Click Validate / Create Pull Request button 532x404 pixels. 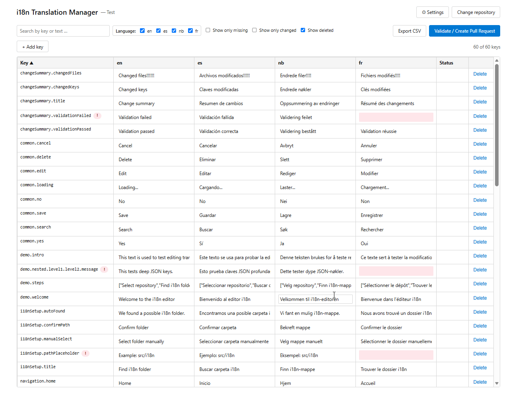click(x=464, y=31)
